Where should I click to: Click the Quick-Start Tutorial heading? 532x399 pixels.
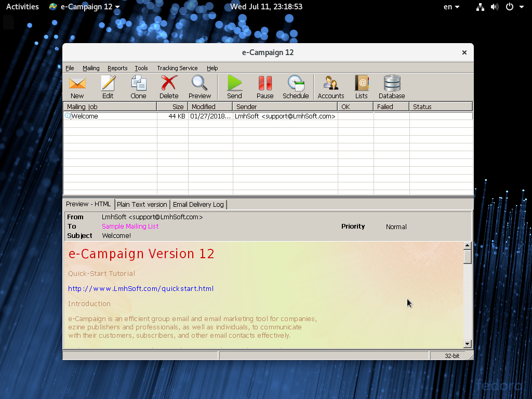tap(101, 273)
